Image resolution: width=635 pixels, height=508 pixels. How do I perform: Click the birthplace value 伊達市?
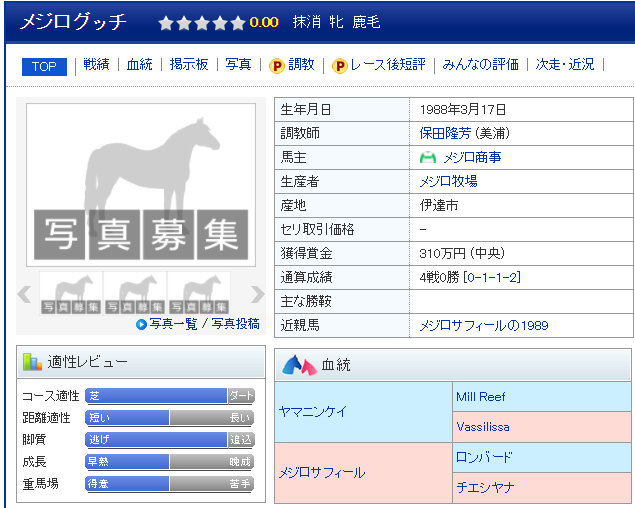coord(439,205)
